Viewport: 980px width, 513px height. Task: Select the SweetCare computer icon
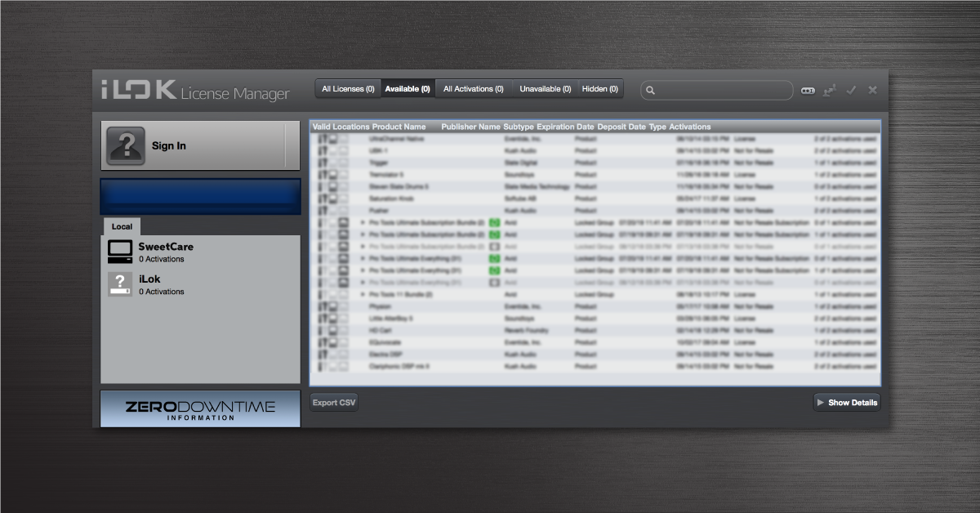click(x=120, y=252)
